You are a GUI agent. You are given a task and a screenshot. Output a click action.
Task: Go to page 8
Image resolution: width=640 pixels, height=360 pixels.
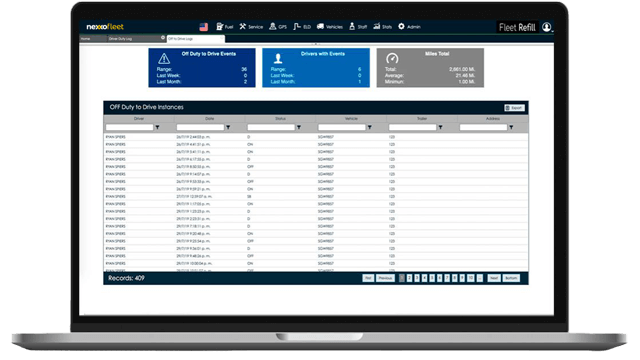[455, 278]
